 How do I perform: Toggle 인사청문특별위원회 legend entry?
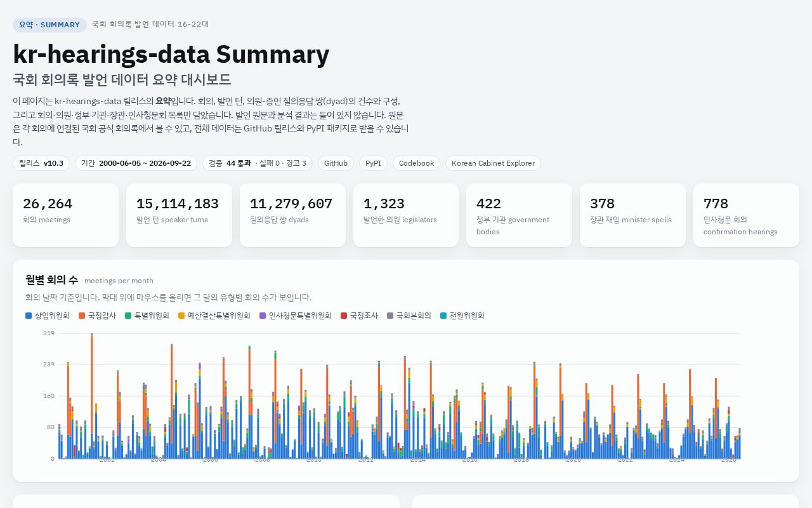(x=296, y=316)
